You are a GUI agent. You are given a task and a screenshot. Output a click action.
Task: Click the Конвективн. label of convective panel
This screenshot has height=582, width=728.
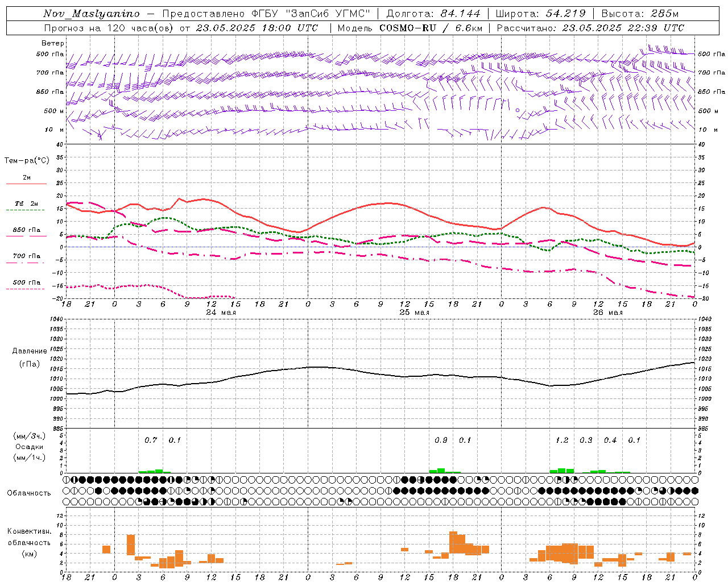point(29,531)
